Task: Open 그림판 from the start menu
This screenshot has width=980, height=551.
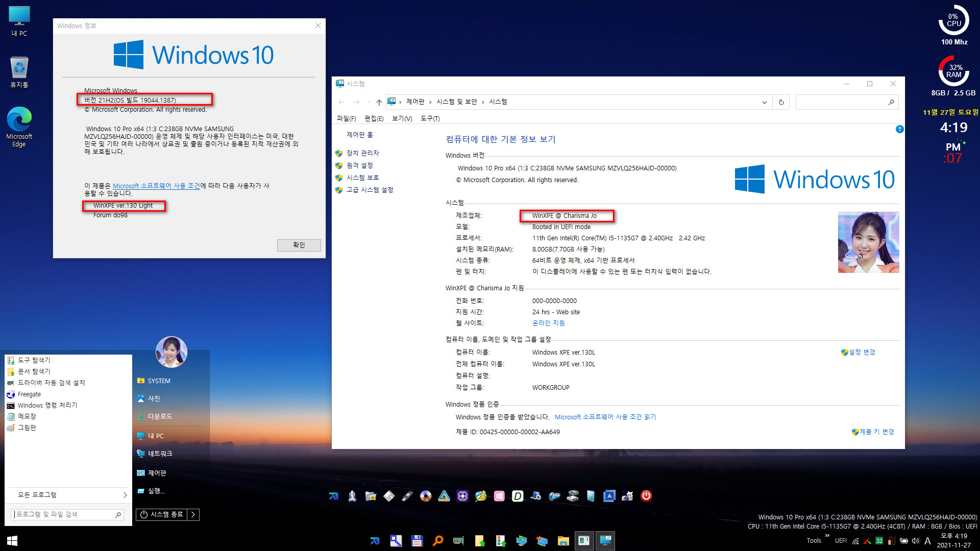Action: click(27, 428)
